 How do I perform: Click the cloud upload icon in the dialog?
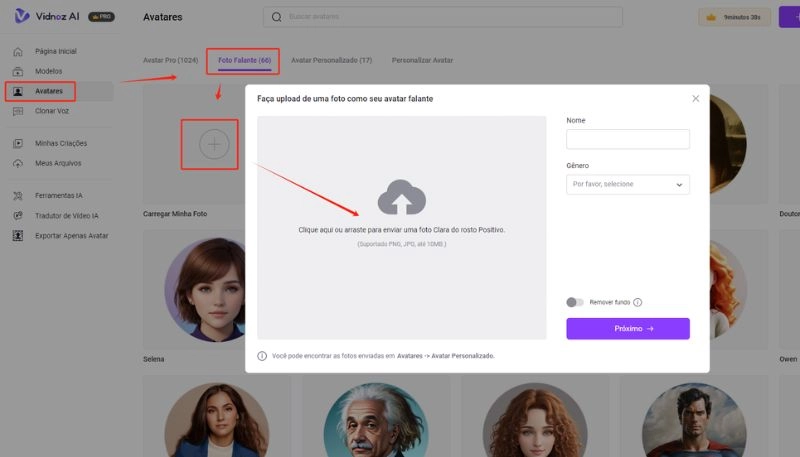(x=402, y=197)
